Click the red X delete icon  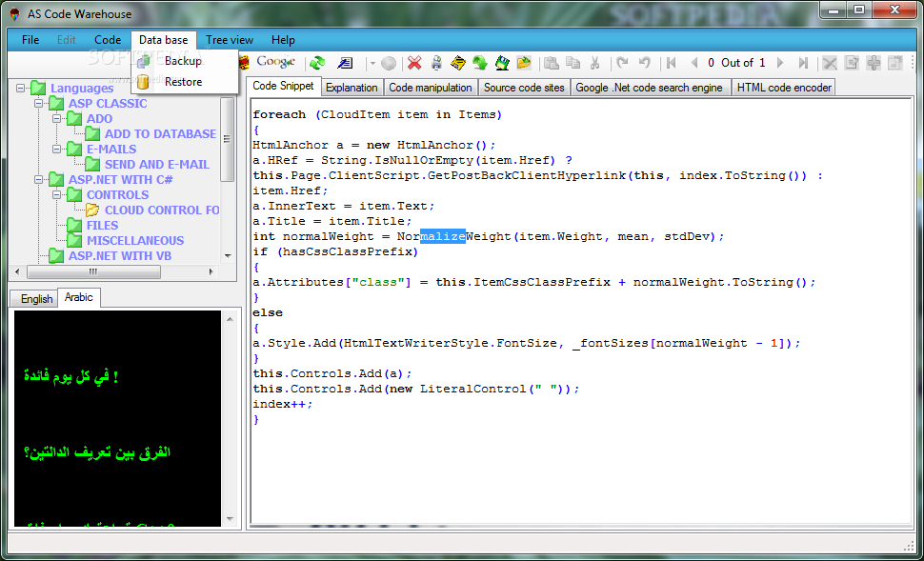tap(415, 63)
